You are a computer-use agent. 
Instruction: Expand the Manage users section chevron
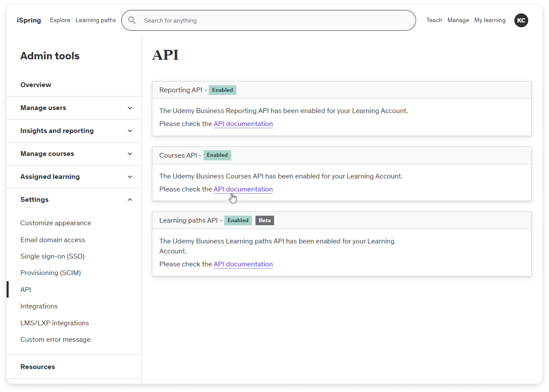pos(130,108)
